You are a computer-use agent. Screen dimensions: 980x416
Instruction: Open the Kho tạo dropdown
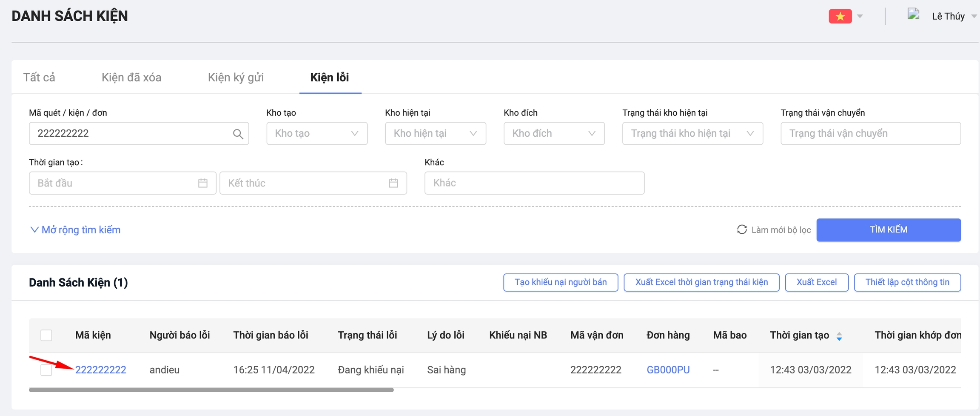pyautogui.click(x=316, y=134)
